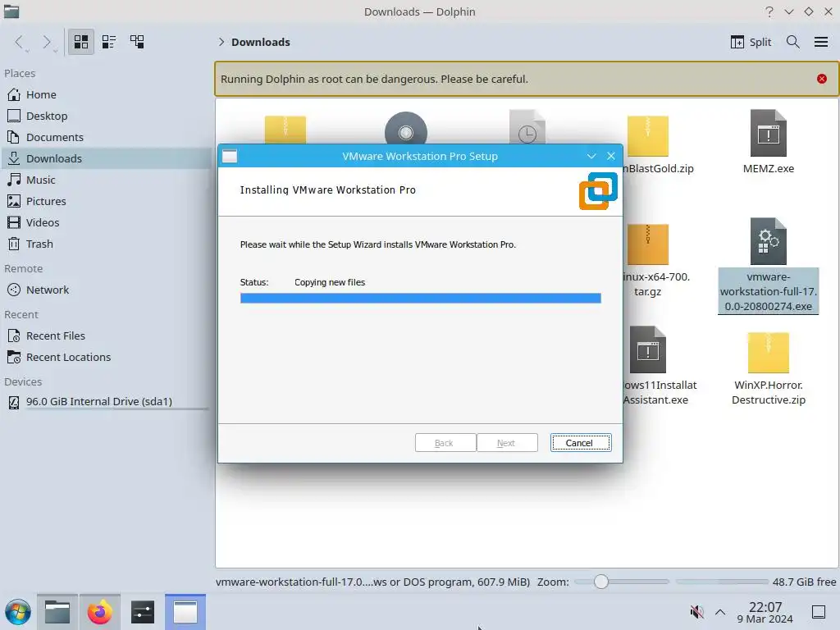840x630 pixels.
Task: Click the Cancel button in setup wizard
Action: click(581, 443)
